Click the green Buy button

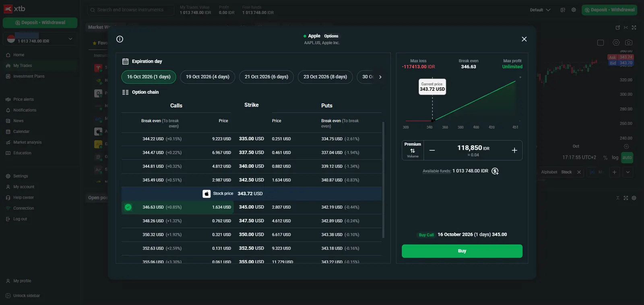[x=462, y=251]
